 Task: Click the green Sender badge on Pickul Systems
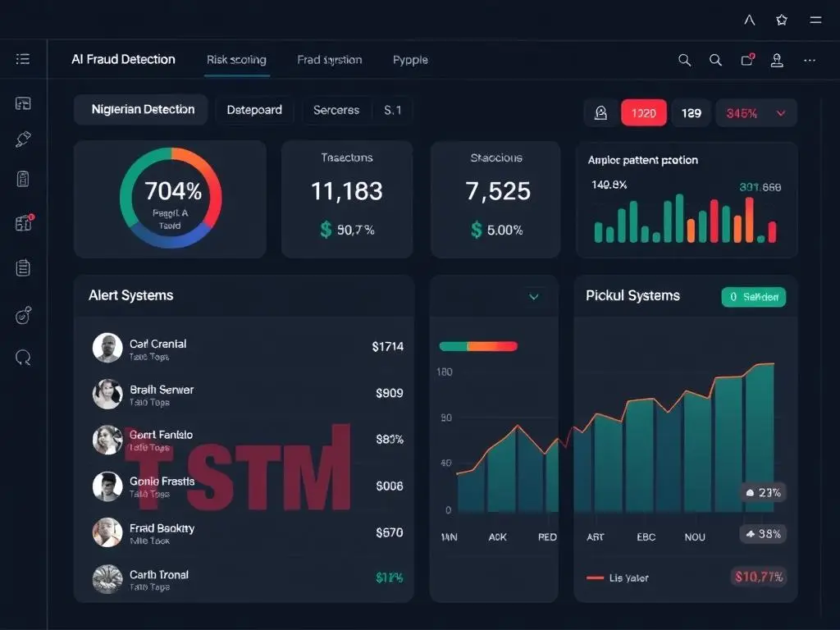753,297
